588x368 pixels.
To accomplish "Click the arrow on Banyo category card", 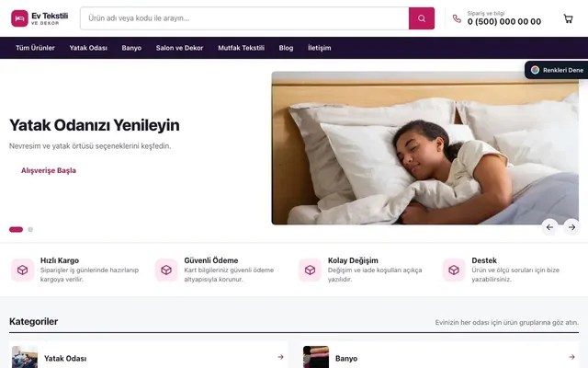I will [x=571, y=357].
